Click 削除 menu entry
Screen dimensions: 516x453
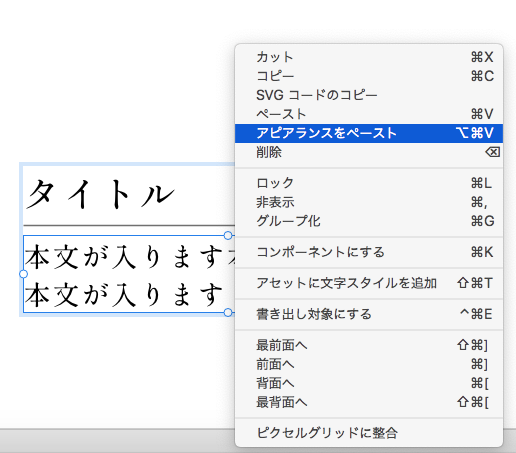[x=369, y=152]
